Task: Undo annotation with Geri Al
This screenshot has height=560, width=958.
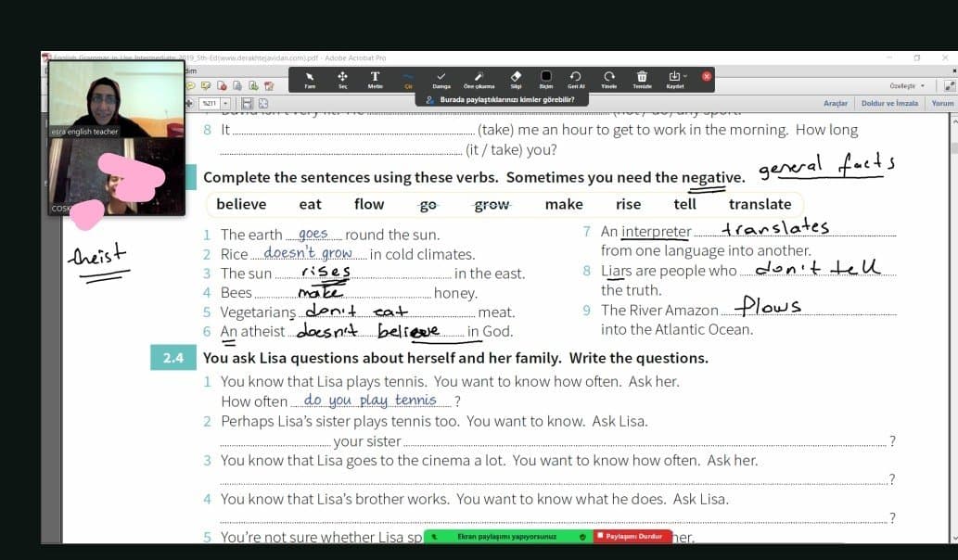Action: point(576,80)
